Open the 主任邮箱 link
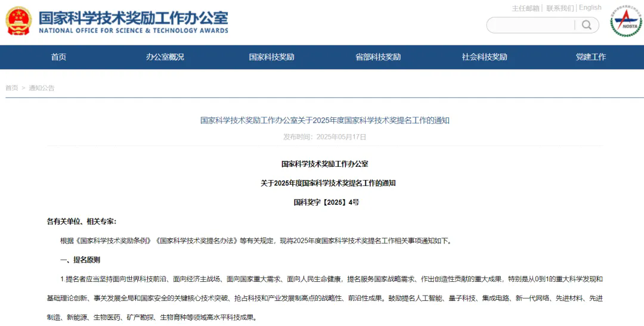This screenshot has height=326, width=644. pyautogui.click(x=525, y=8)
